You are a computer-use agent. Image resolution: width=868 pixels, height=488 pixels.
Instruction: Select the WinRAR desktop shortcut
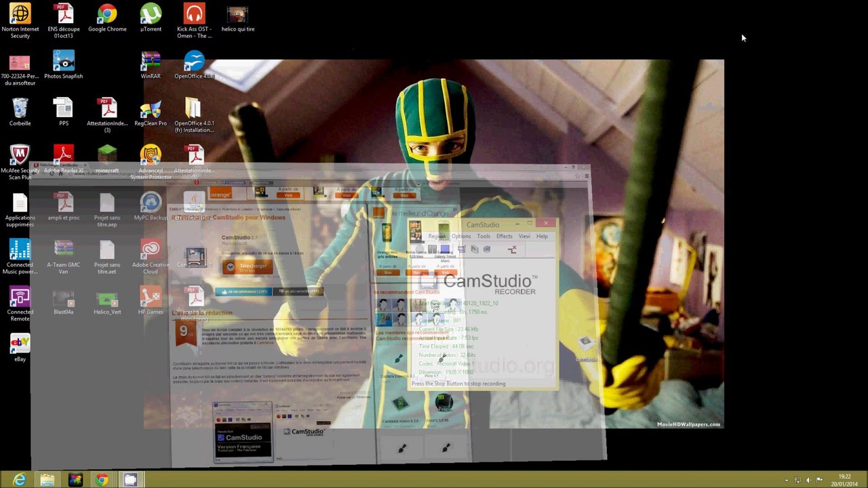click(x=151, y=65)
